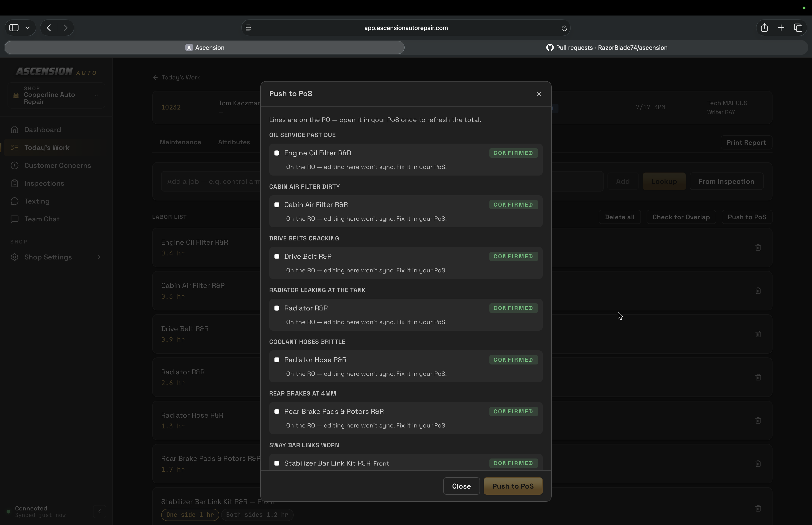Open browser sidebar options dropdown arrow

(27, 28)
